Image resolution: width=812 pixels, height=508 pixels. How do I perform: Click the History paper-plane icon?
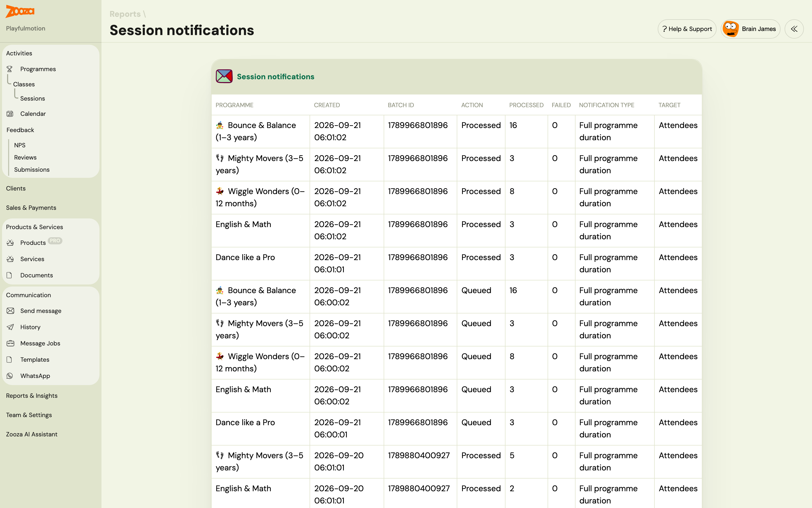[10, 327]
